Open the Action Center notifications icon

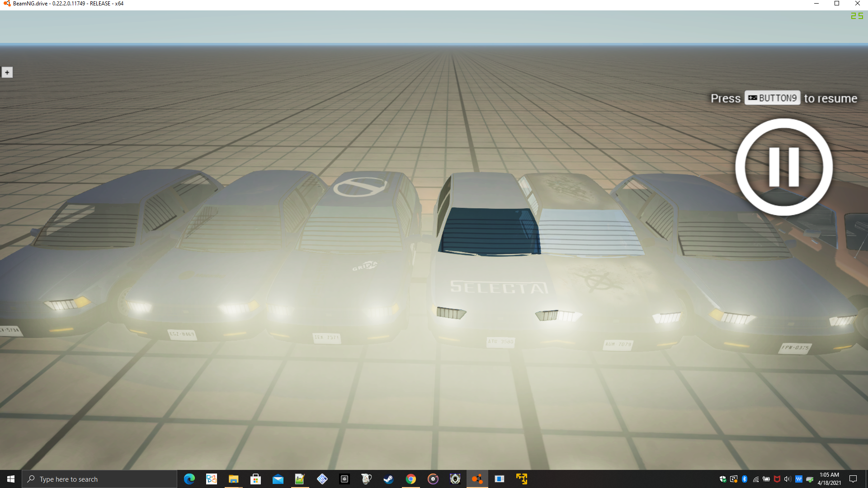click(x=853, y=479)
